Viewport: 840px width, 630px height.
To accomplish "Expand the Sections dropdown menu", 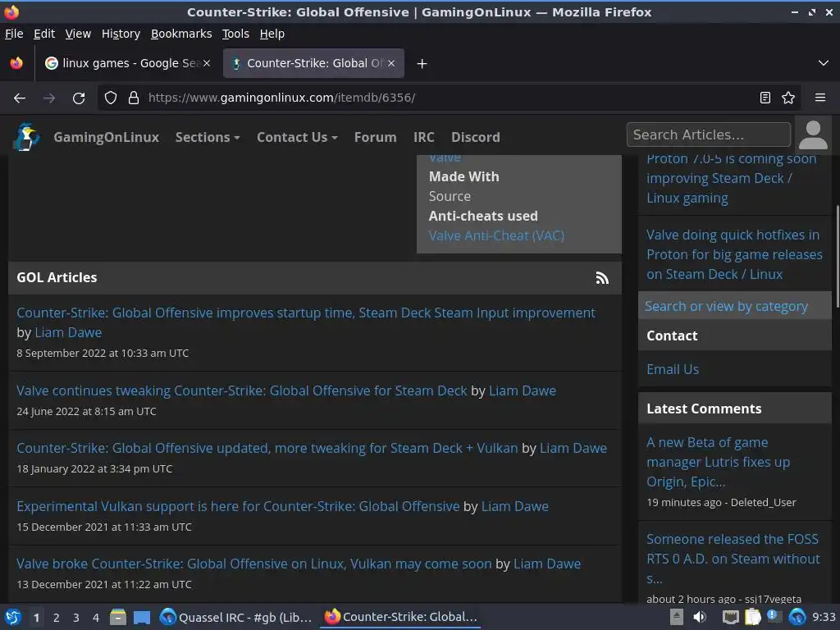I will tap(208, 137).
